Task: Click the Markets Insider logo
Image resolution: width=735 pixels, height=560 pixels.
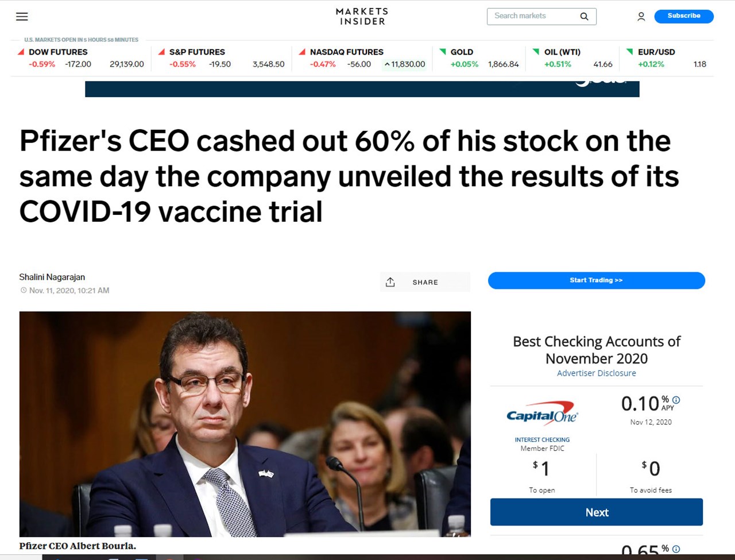Action: click(362, 16)
